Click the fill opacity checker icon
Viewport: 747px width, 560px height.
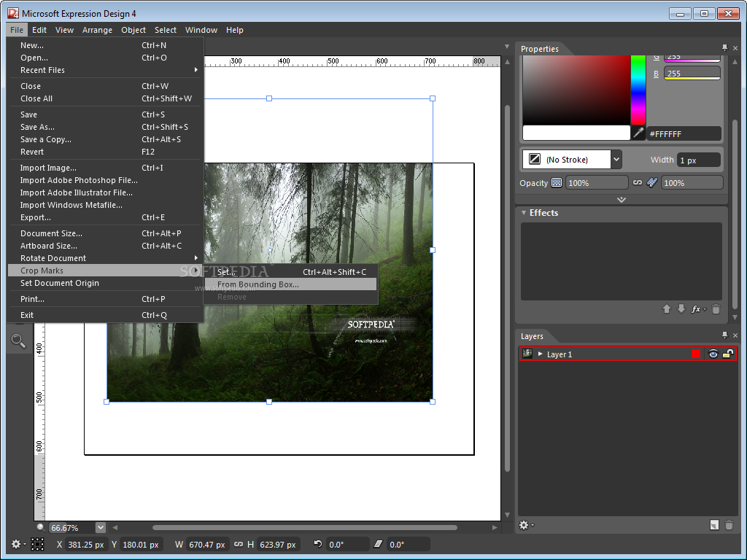557,182
